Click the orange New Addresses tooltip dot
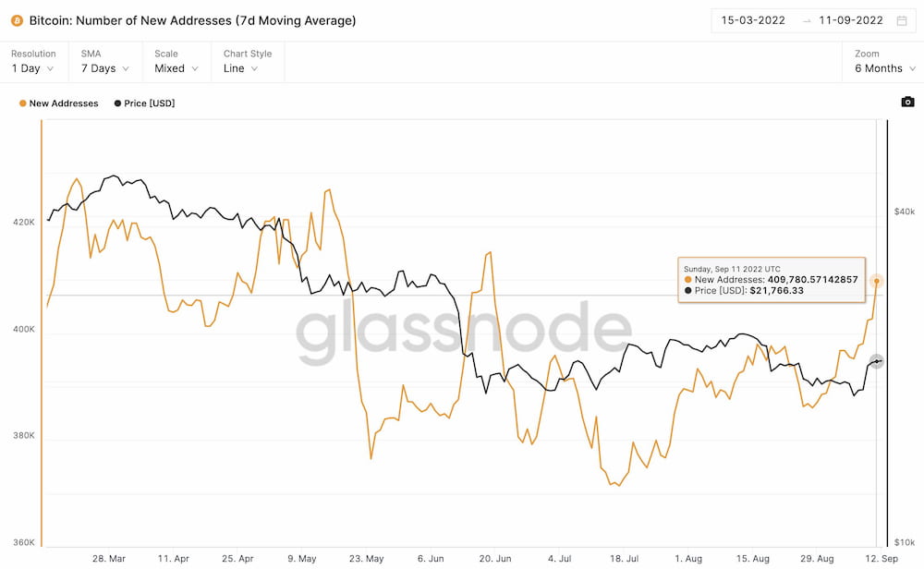The image size is (924, 569). pyautogui.click(x=877, y=281)
